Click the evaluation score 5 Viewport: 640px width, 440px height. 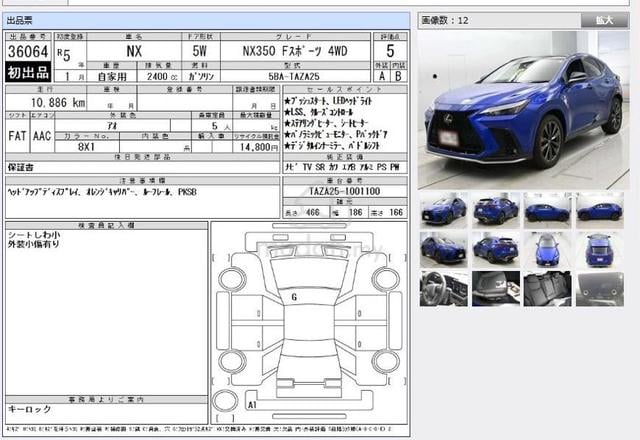[x=390, y=51]
